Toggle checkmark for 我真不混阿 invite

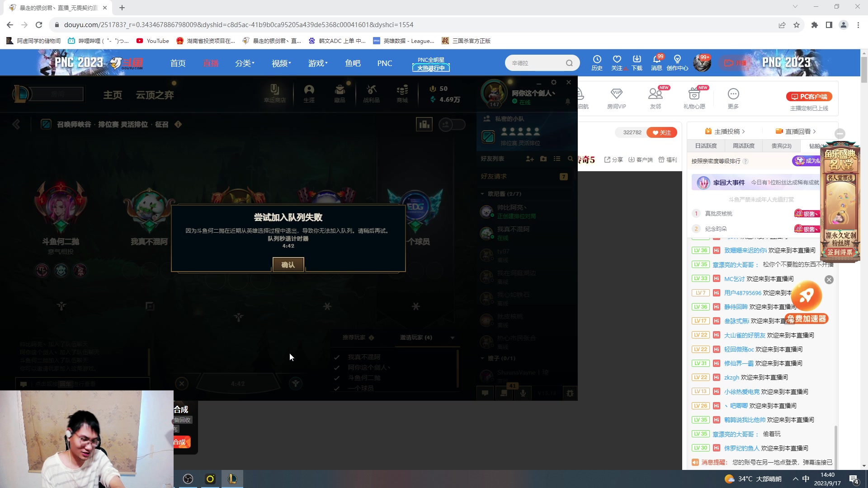coord(337,357)
